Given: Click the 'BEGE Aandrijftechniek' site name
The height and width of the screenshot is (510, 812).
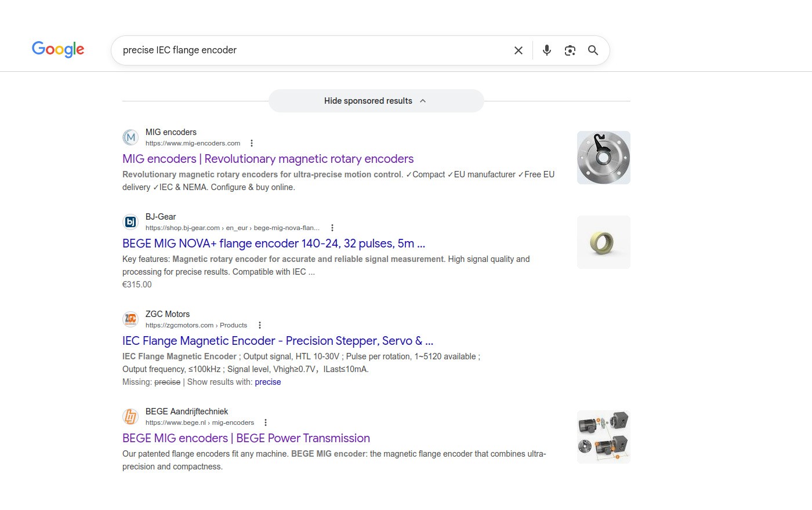Looking at the screenshot, I should click(187, 411).
